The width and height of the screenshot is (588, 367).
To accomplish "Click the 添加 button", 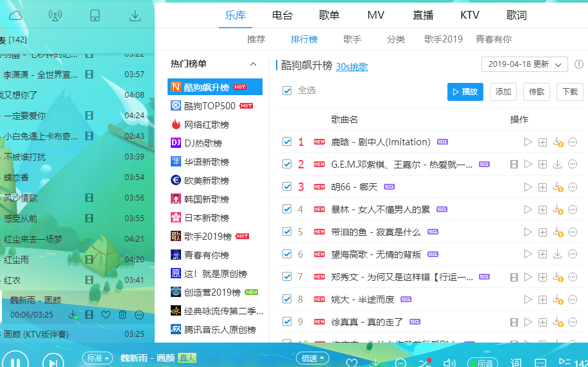I will tap(503, 92).
